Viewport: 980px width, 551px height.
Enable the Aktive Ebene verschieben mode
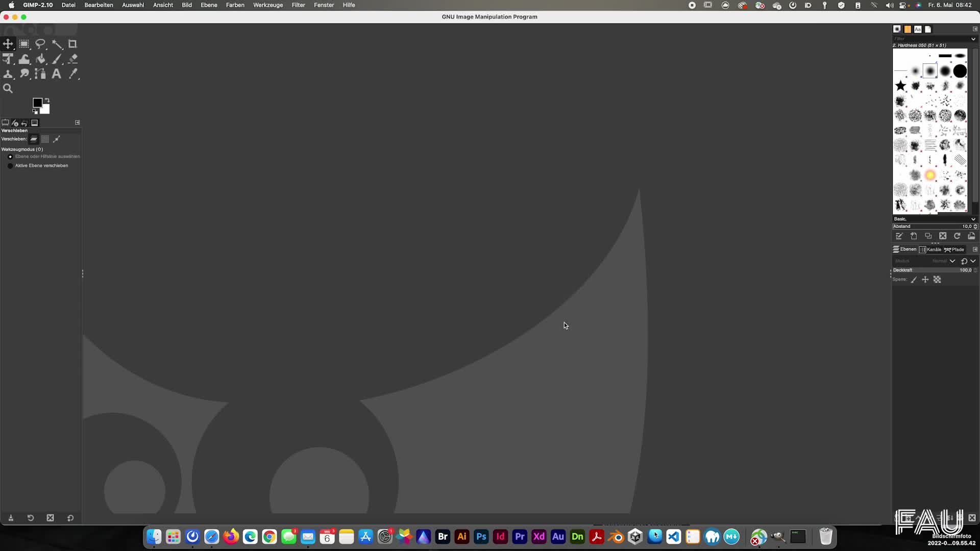10,166
